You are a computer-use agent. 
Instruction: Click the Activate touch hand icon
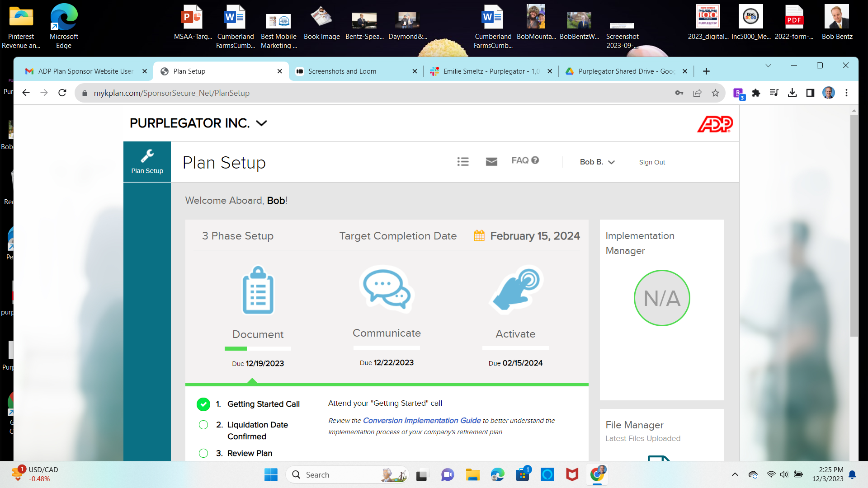pyautogui.click(x=516, y=290)
